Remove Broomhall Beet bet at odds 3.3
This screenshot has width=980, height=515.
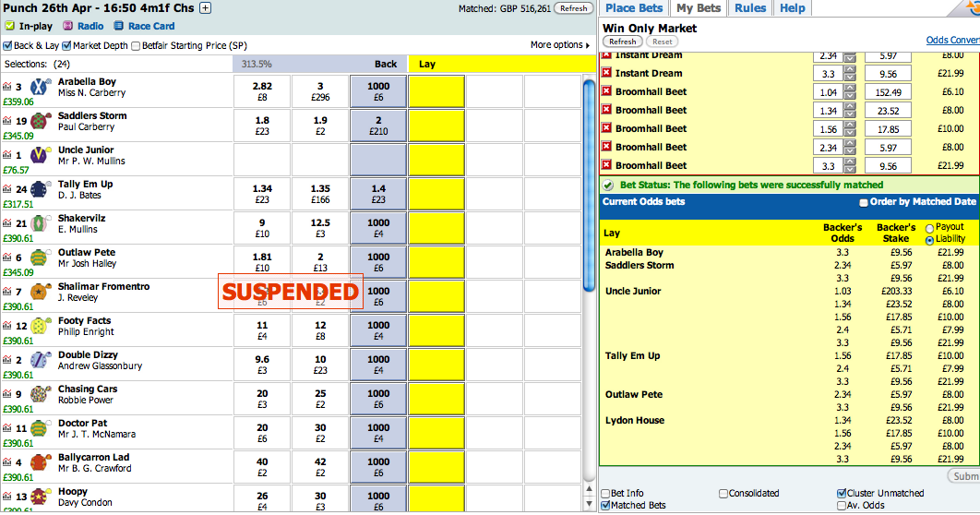606,165
